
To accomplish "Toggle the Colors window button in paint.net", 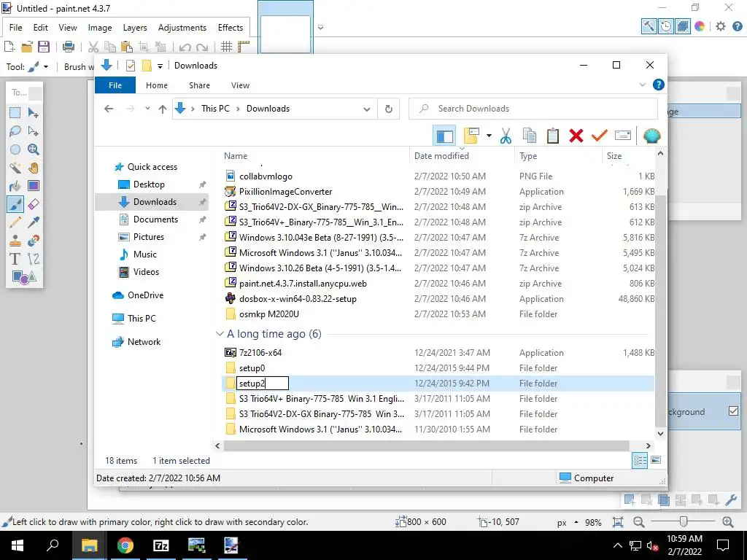I will coord(700,26).
